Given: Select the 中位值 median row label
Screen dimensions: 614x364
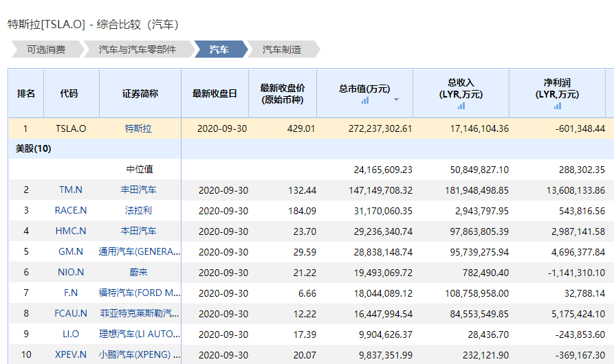Looking at the screenshot, I should 140,169.
